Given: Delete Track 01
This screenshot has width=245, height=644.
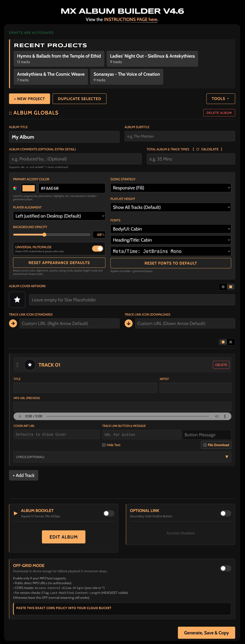Looking at the screenshot, I should click(221, 365).
